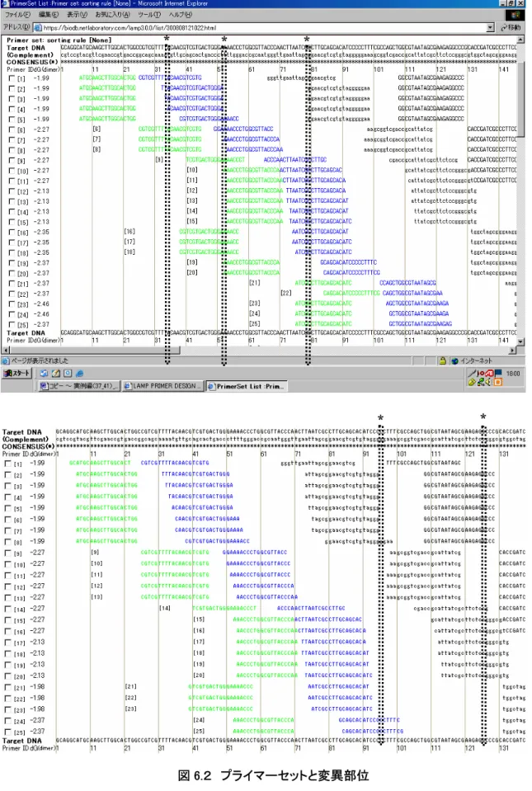Screen dimensions: 532x791
Task: Check primer set [1] in the upper IE window
Action: [12, 78]
